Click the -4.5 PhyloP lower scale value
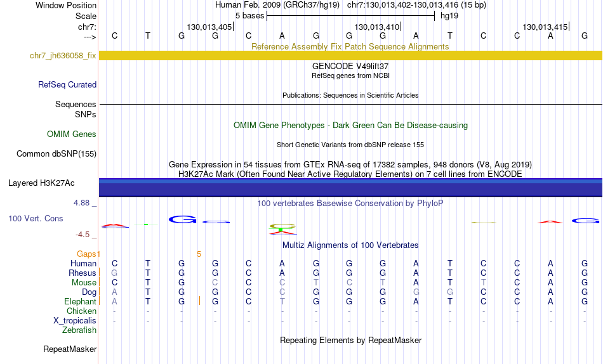 83,235
